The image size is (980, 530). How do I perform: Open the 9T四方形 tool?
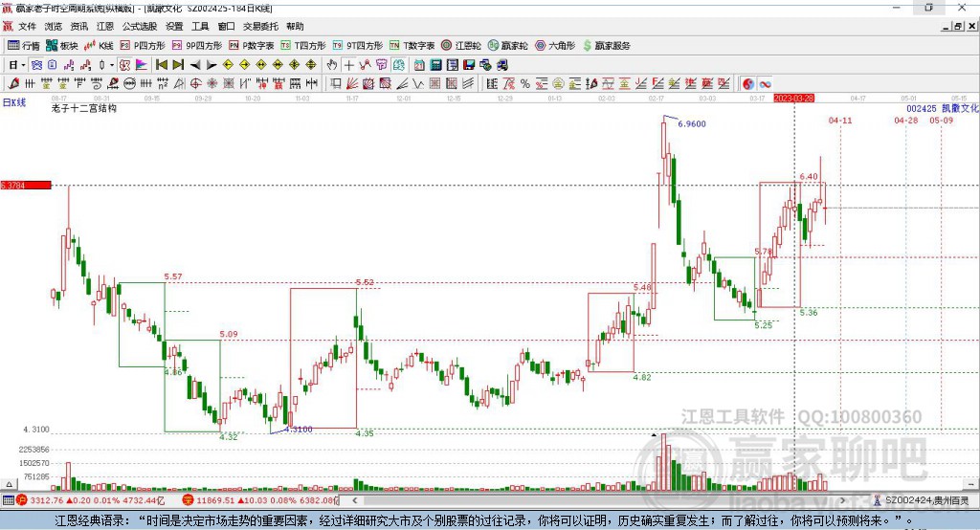click(x=358, y=46)
